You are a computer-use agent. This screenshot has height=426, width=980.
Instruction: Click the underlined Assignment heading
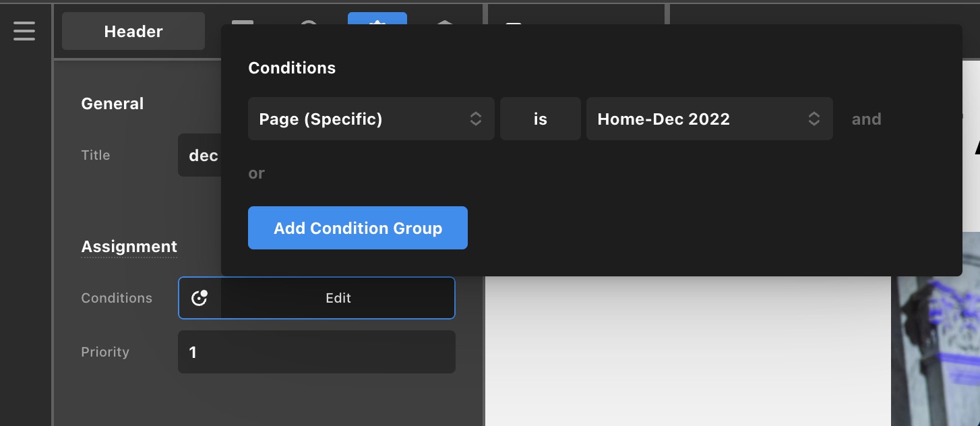129,247
